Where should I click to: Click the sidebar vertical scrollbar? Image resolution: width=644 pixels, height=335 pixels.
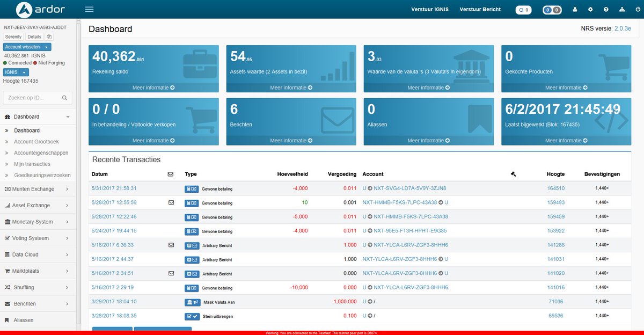coord(78,172)
